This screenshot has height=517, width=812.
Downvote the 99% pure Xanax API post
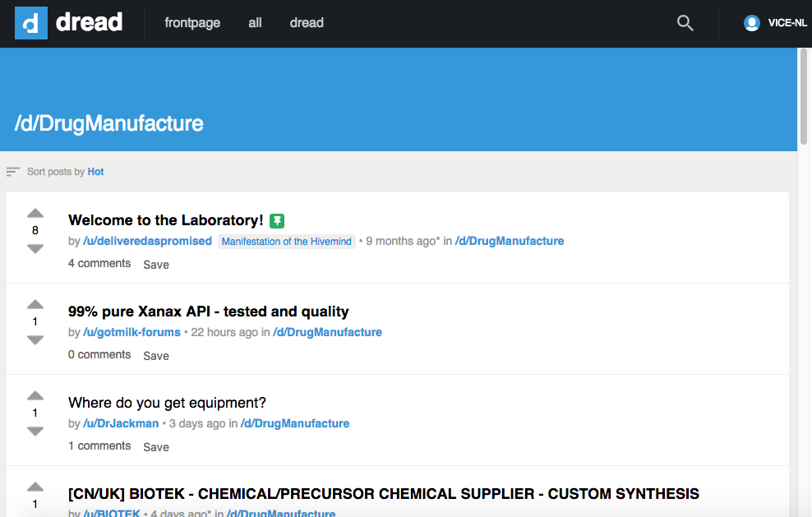35,339
